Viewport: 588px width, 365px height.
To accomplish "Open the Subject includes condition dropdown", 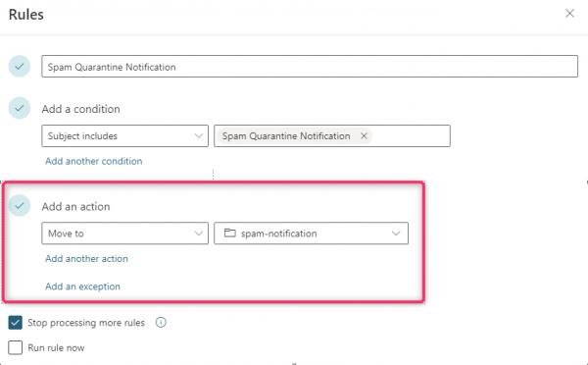I will tap(124, 136).
